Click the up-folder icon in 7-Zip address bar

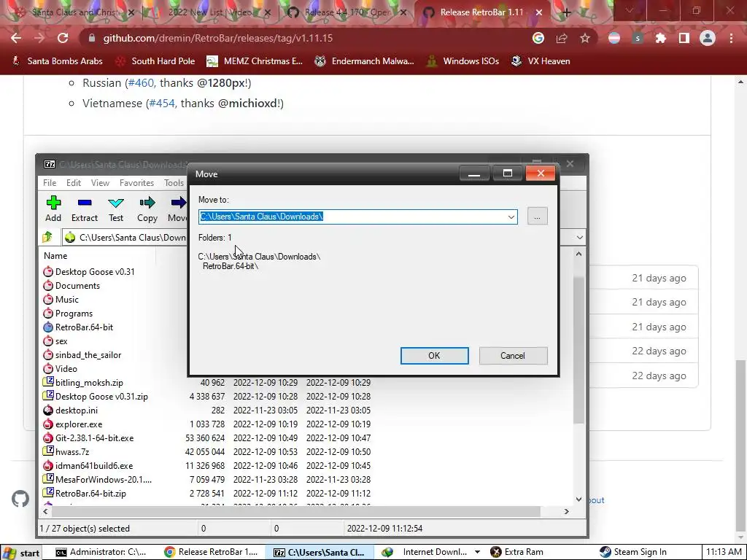(x=47, y=237)
